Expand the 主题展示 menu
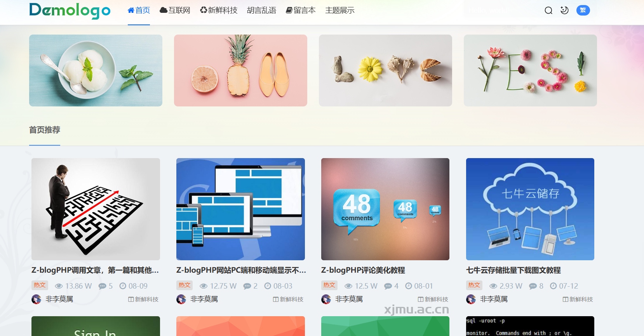The image size is (644, 336). 339,10
